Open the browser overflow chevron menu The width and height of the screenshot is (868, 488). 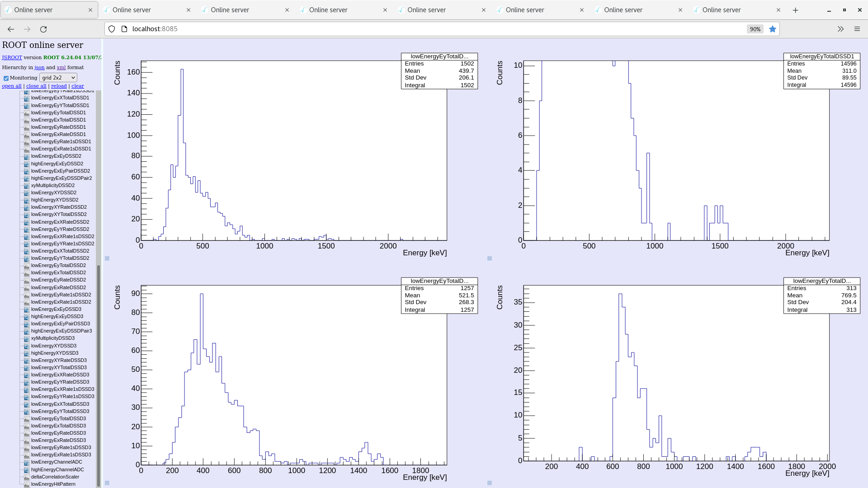pos(840,29)
